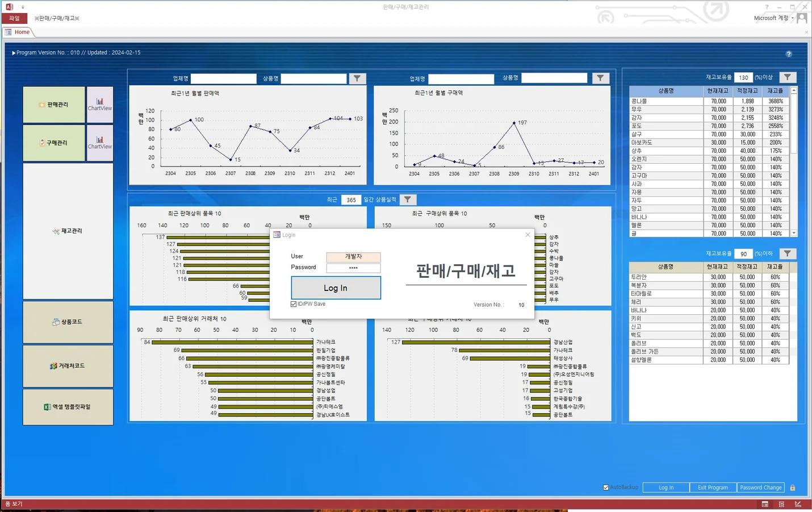Click 업체명 field above sales chart
The image size is (812, 512).
pos(223,78)
